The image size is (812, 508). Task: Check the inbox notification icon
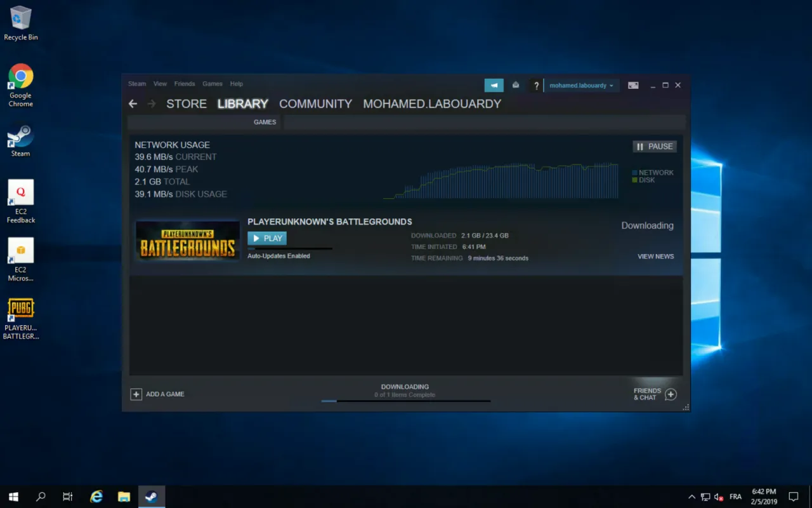click(x=515, y=84)
